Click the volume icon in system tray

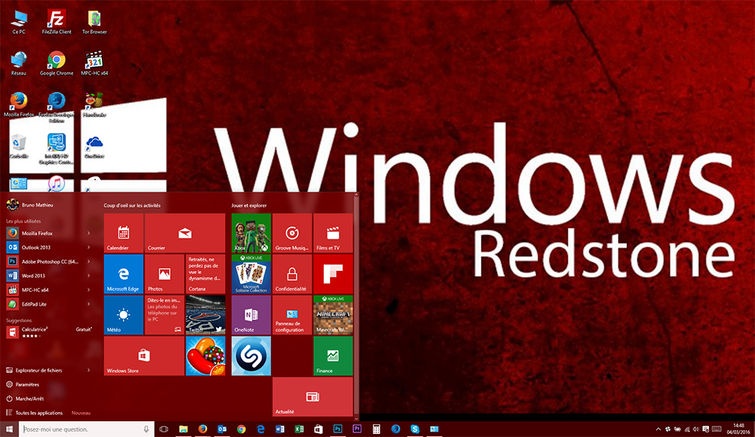coord(696,429)
